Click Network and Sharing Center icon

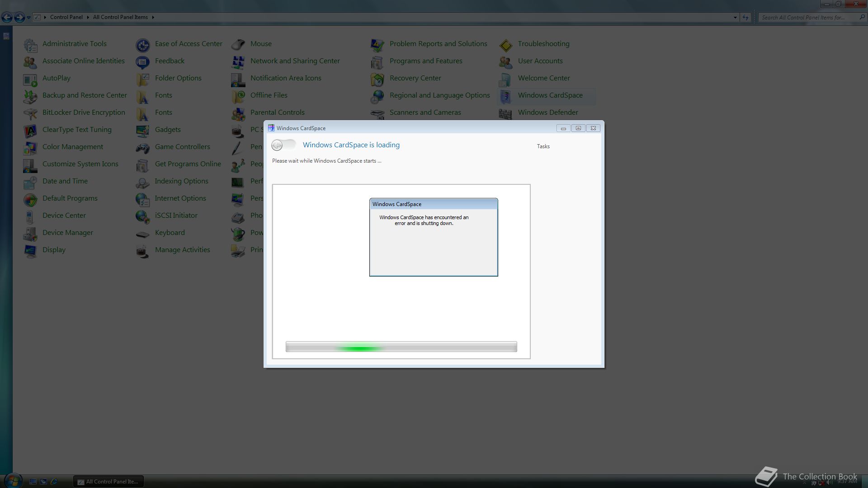click(x=238, y=62)
